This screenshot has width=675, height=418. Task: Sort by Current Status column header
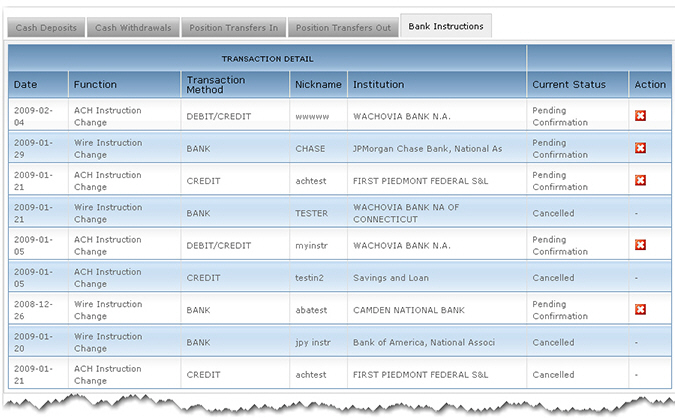tap(568, 85)
